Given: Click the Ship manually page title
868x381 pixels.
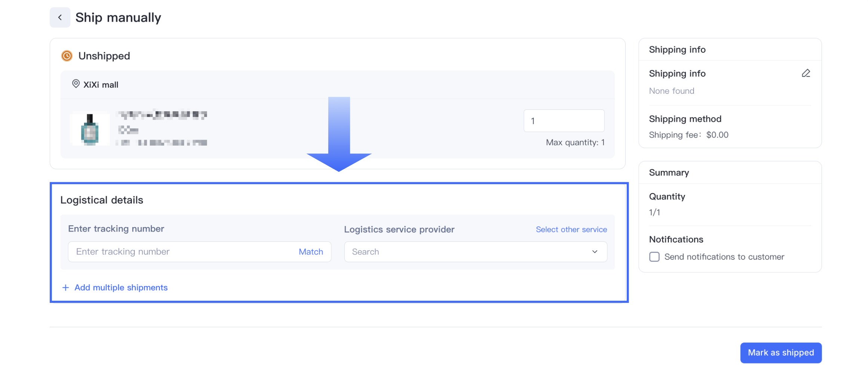Looking at the screenshot, I should pyautogui.click(x=118, y=18).
